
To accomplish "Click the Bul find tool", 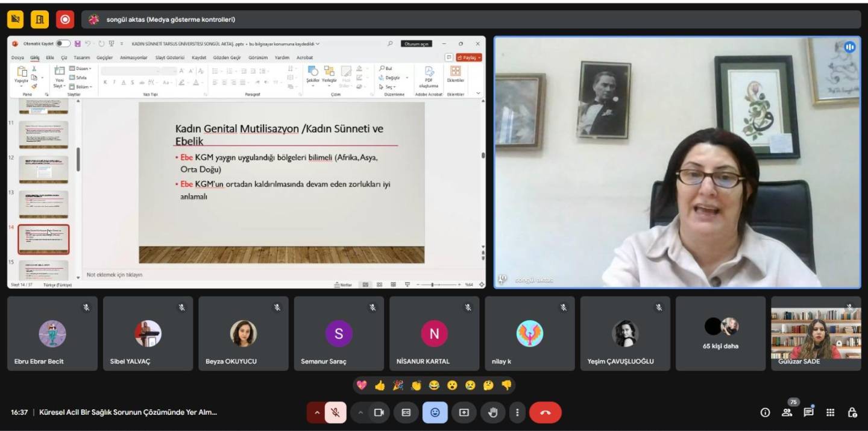I will click(x=386, y=69).
